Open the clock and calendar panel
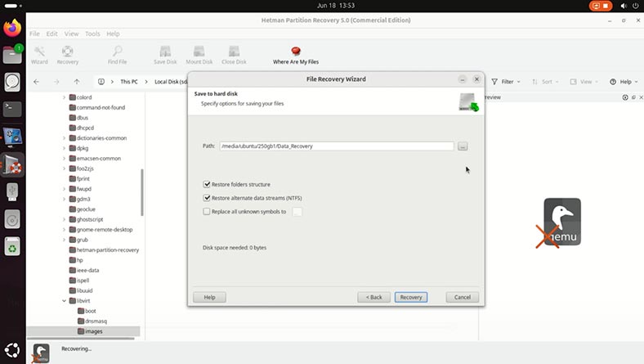The width and height of the screenshot is (644, 364). [x=336, y=6]
